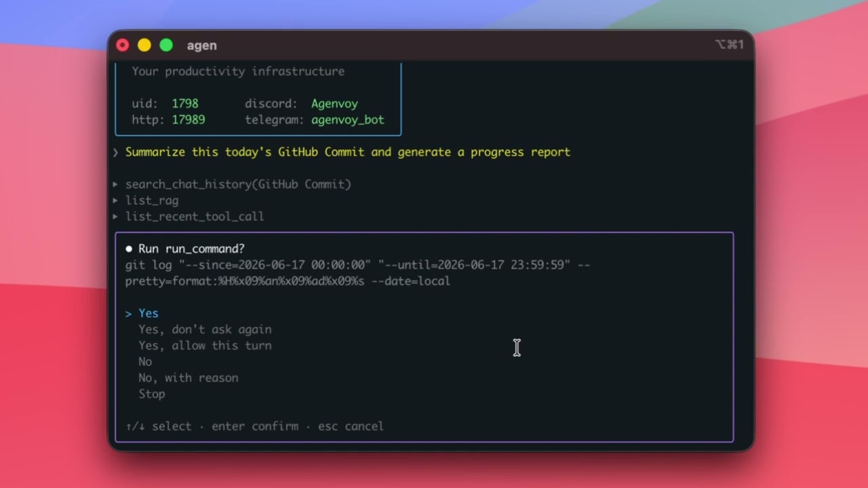Image resolution: width=868 pixels, height=488 pixels.
Task: Maximize the terminal window with green button
Action: [166, 45]
